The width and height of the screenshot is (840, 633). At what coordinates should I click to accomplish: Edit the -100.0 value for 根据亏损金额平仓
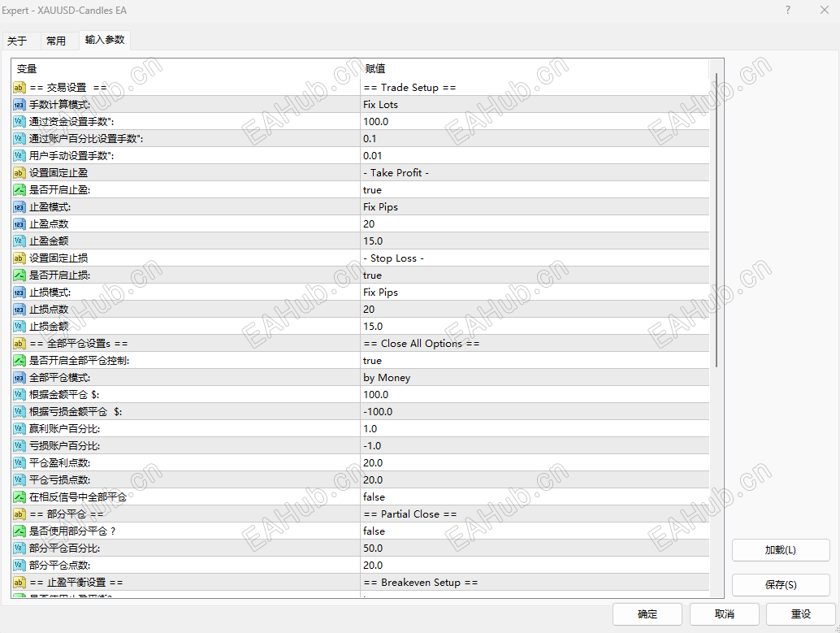[535, 412]
